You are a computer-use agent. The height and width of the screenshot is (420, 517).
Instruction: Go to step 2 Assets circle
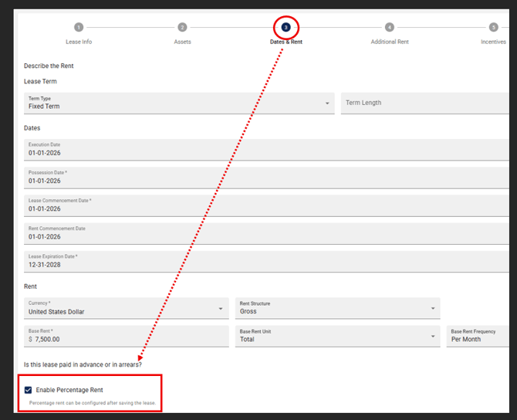[x=182, y=27]
